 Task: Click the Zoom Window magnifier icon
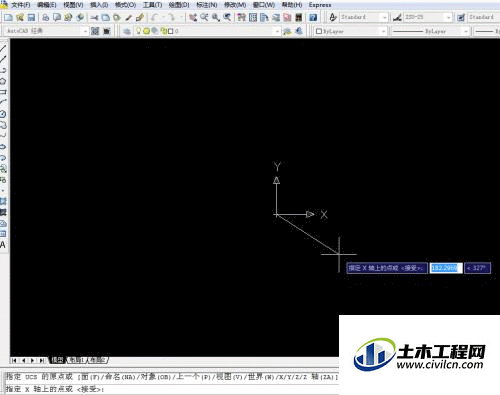click(x=216, y=17)
